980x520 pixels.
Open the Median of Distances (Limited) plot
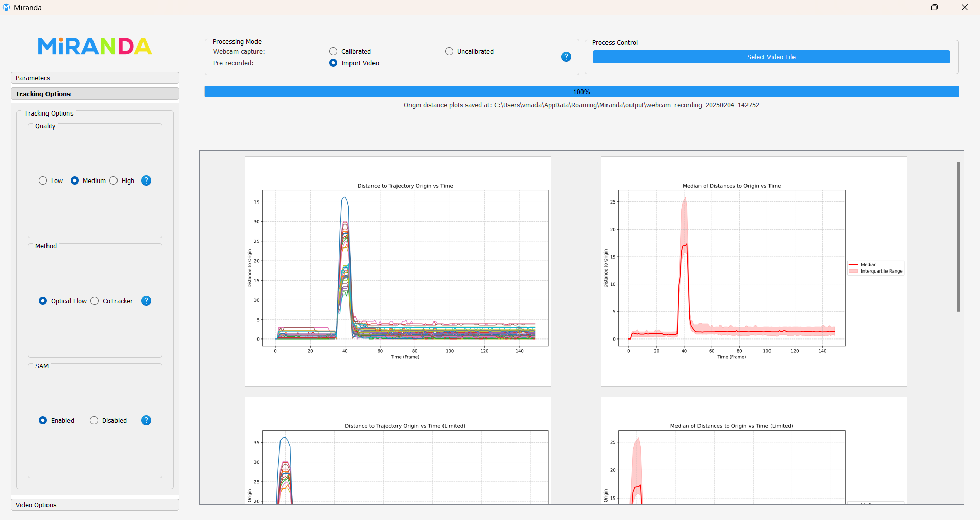754,451
